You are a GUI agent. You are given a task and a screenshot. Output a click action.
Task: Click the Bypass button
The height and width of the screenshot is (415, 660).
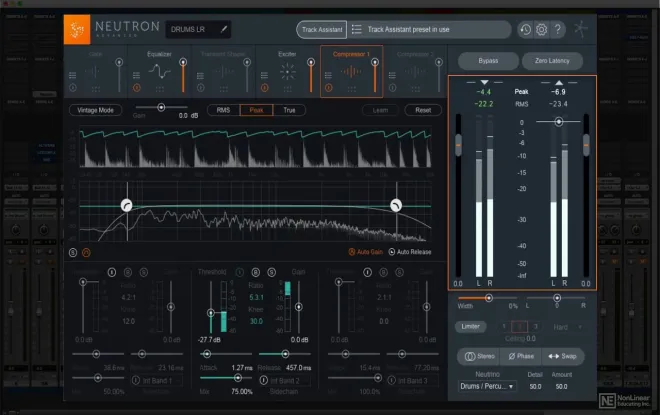pos(488,61)
